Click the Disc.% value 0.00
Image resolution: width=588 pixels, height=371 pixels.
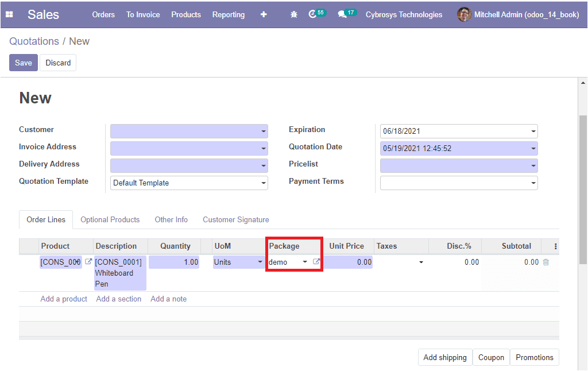click(x=471, y=262)
